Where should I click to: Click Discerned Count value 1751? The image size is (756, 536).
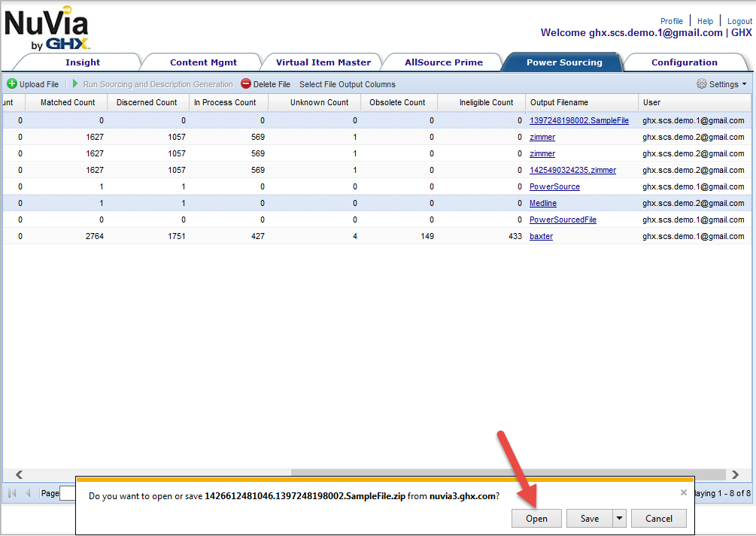click(177, 236)
